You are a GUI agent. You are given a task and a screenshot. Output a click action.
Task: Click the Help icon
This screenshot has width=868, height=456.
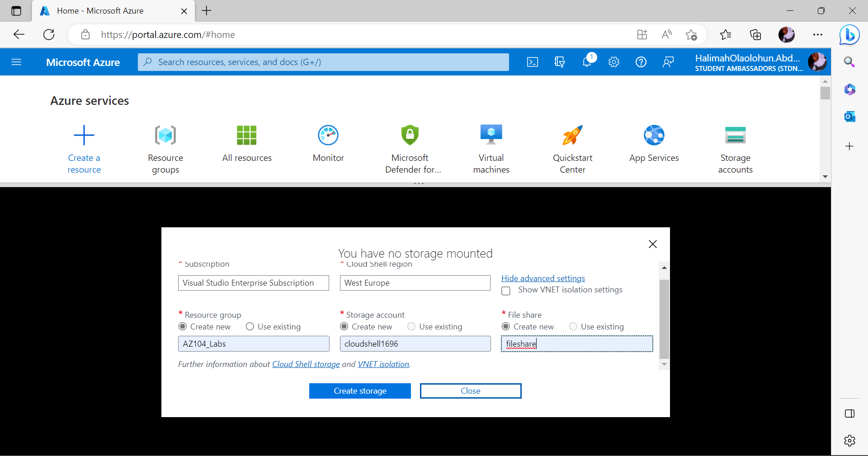[641, 62]
